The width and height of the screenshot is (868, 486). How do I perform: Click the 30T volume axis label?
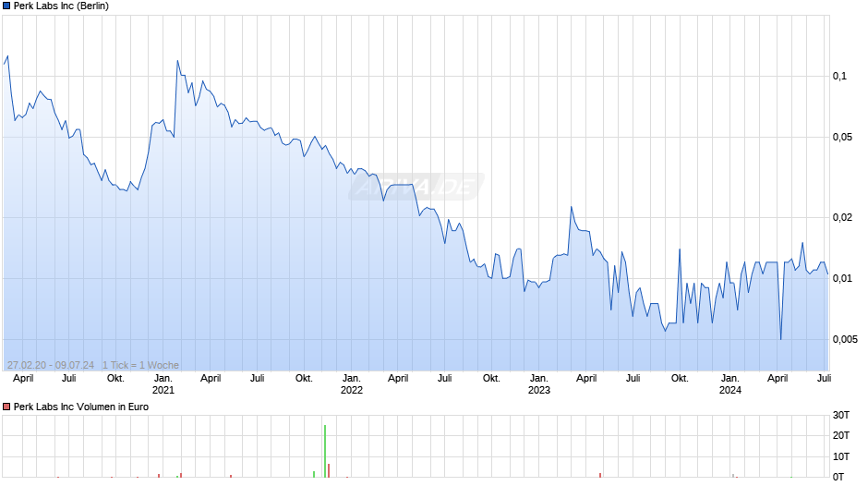pos(841,415)
